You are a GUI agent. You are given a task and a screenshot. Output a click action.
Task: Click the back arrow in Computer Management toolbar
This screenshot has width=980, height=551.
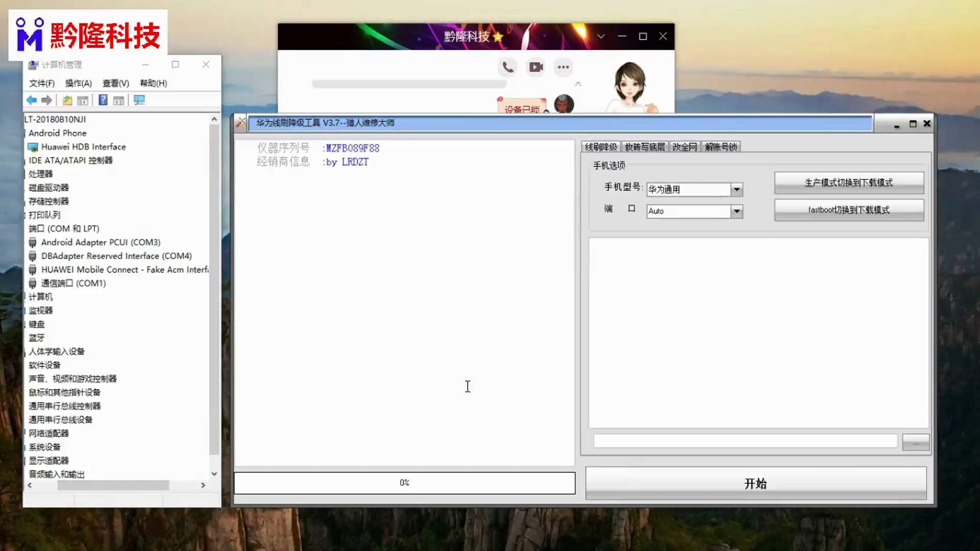32,100
